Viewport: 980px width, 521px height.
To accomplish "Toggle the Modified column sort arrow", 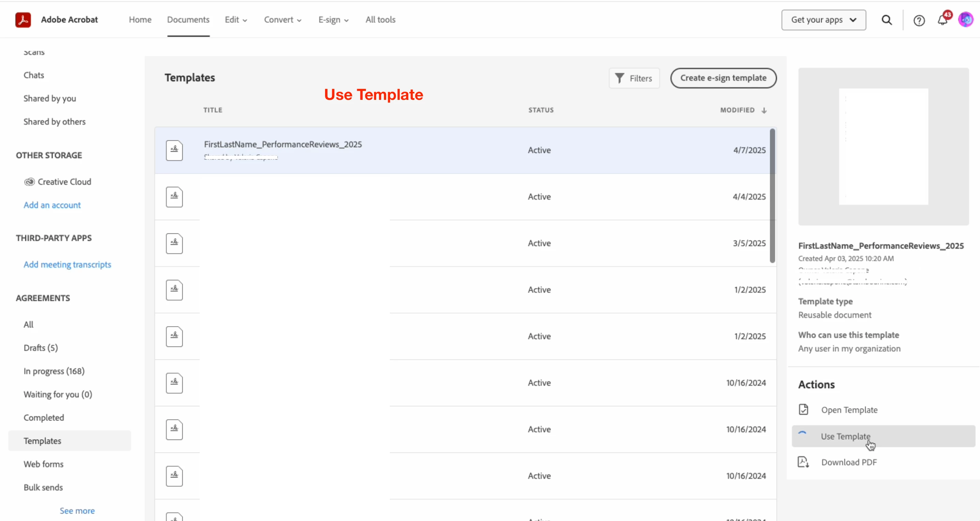I will [x=764, y=110].
